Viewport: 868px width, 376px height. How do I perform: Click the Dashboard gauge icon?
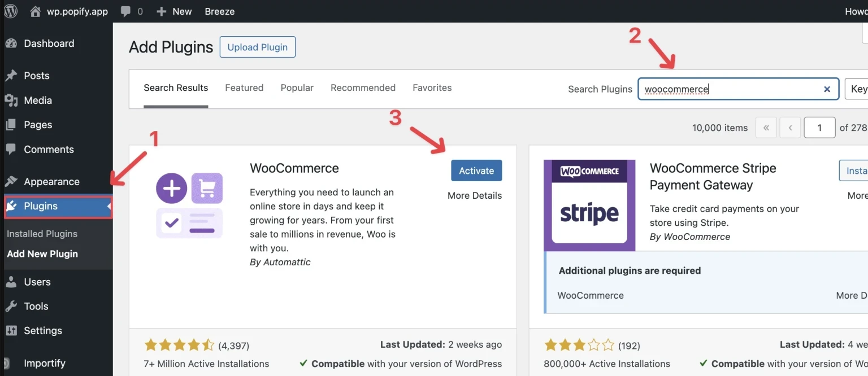coord(11,43)
